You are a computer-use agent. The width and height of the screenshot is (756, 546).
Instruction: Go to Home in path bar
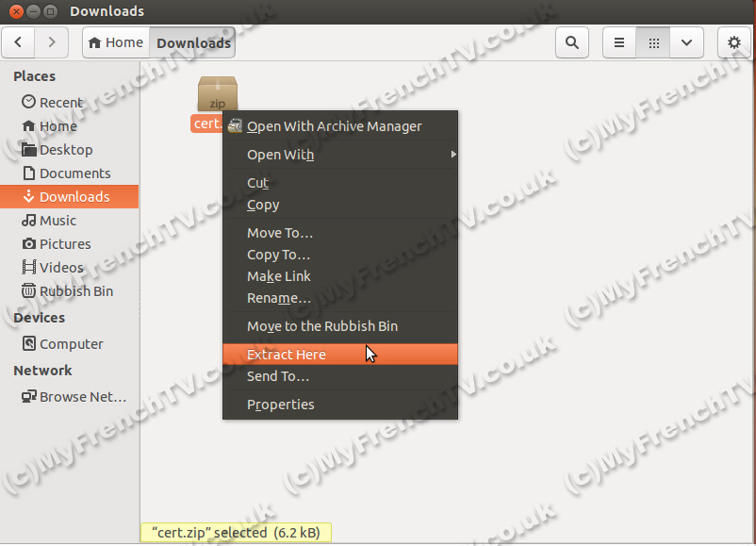(116, 42)
